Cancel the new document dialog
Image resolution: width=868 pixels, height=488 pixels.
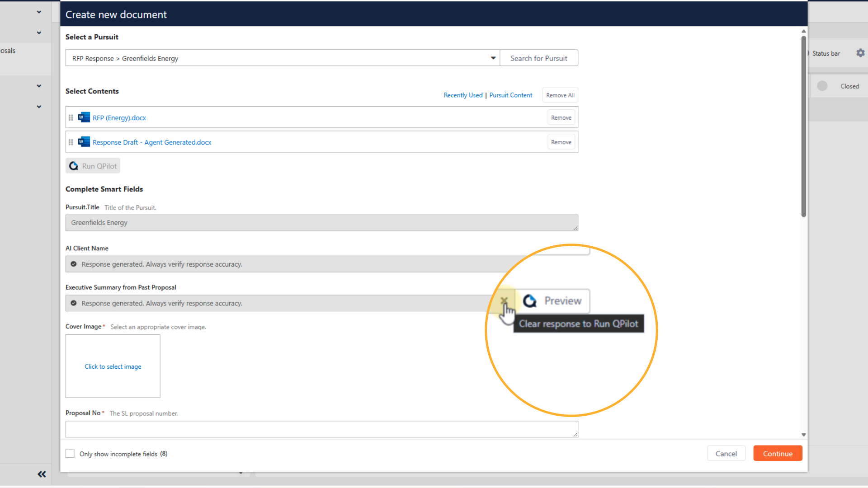pyautogui.click(x=726, y=454)
